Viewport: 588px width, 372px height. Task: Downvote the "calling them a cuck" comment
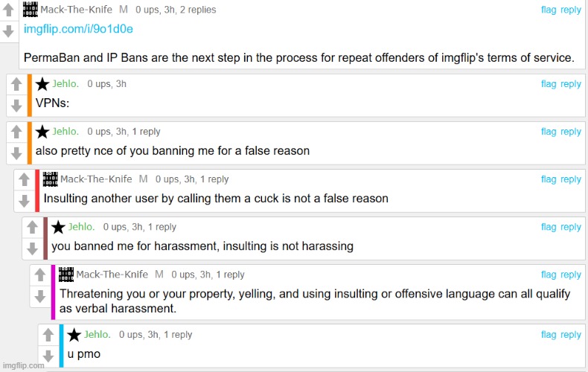pyautogui.click(x=25, y=201)
